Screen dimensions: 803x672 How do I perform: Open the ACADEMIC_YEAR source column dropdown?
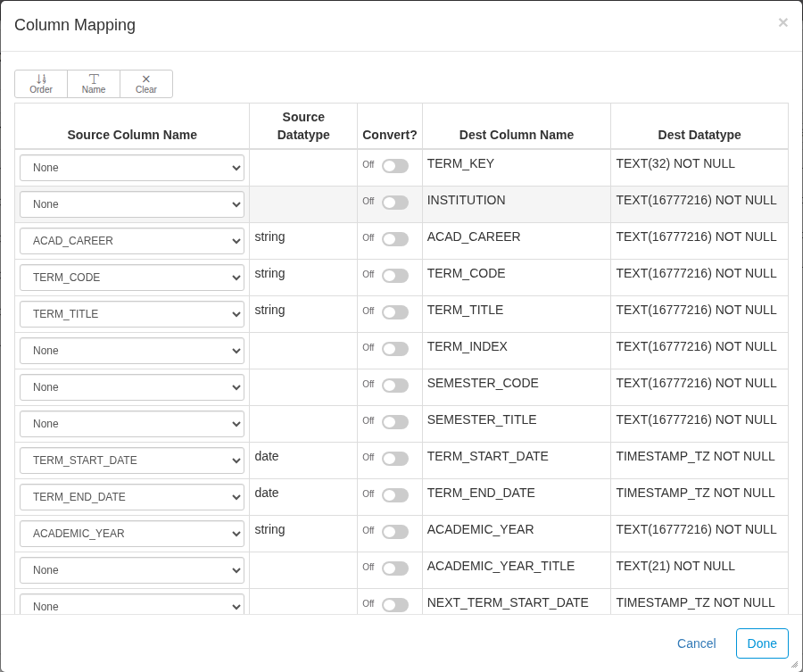pyautogui.click(x=132, y=534)
